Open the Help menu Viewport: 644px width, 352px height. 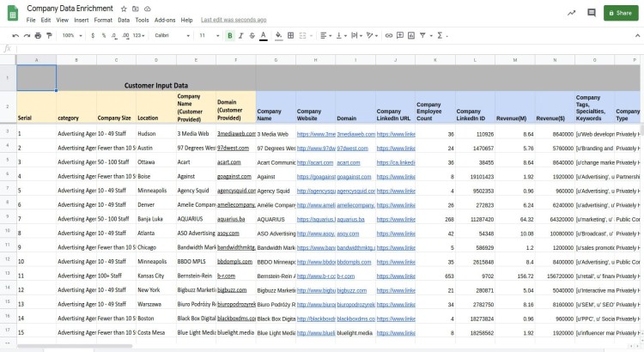pos(187,20)
